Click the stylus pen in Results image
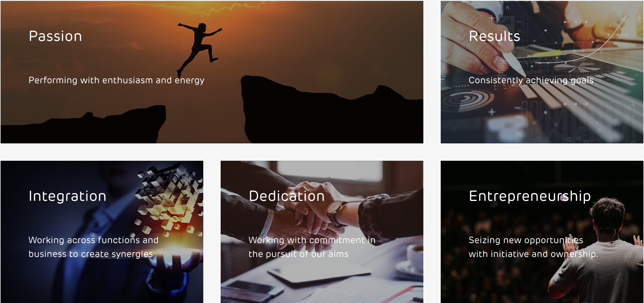644x303 pixels. click(x=513, y=62)
